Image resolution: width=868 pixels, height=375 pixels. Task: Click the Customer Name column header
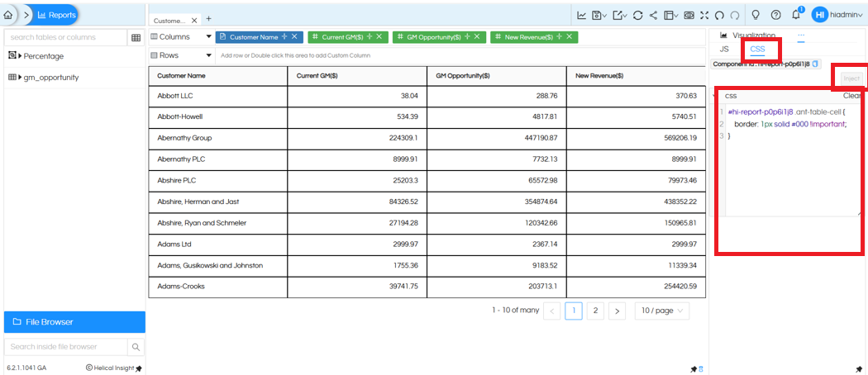218,76
